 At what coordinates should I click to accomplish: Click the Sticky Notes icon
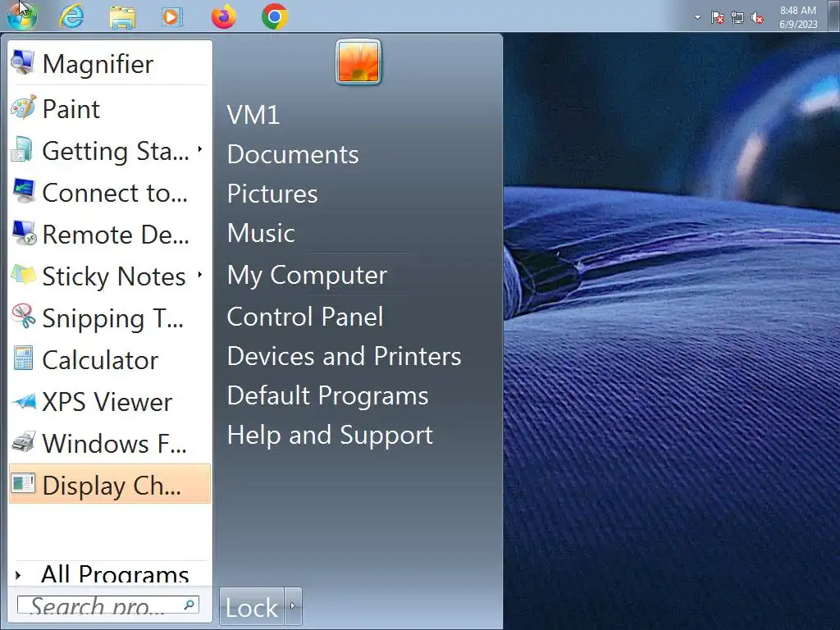pyautogui.click(x=24, y=274)
